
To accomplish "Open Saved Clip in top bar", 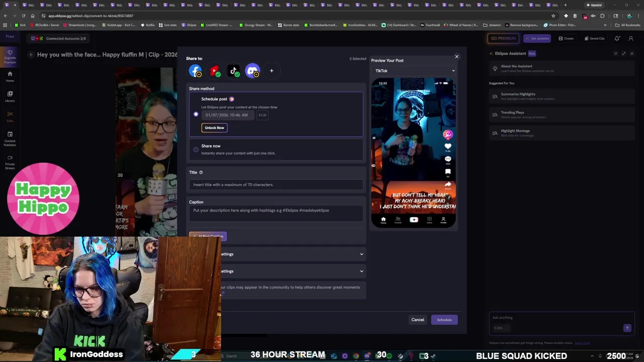I will (x=594, y=38).
